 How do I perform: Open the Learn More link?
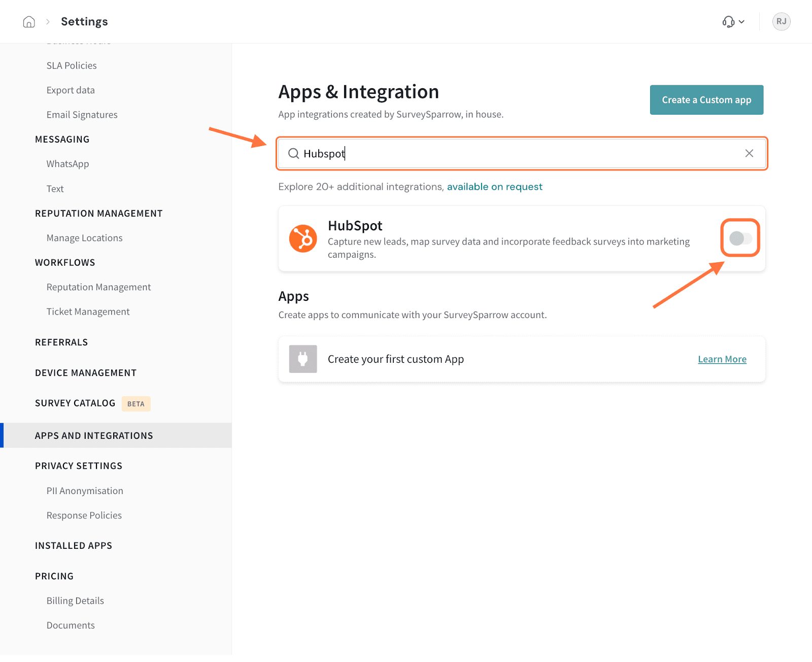click(722, 360)
